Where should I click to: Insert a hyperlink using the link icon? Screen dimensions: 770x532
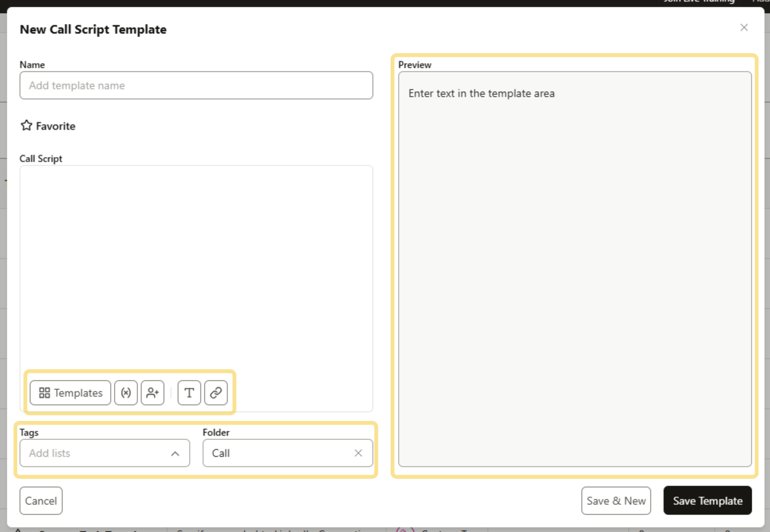tap(216, 393)
